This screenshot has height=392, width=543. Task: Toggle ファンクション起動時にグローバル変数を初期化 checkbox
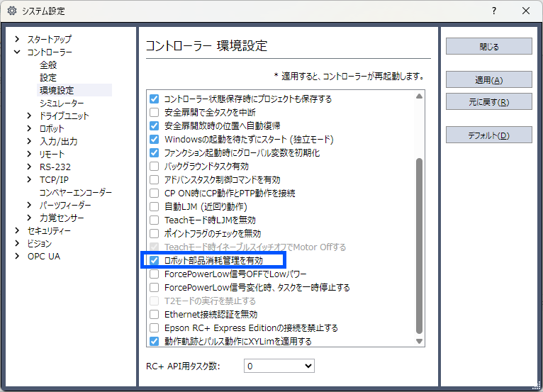click(x=154, y=152)
